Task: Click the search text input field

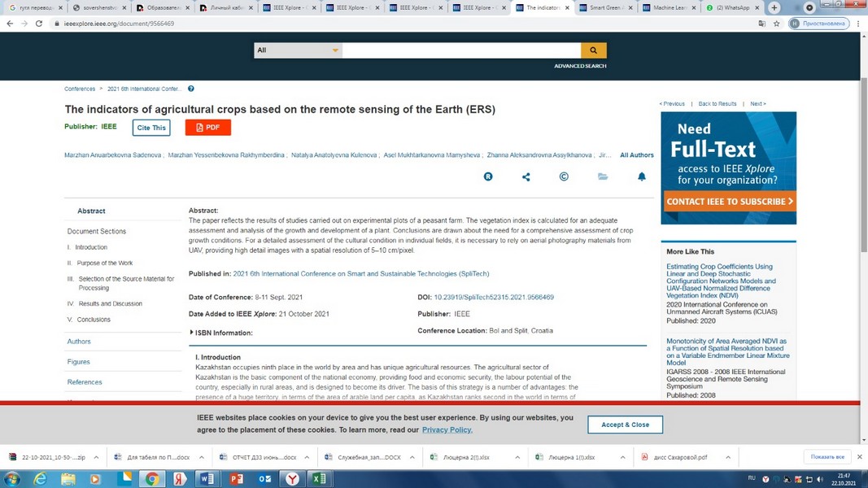Action: pyautogui.click(x=461, y=50)
